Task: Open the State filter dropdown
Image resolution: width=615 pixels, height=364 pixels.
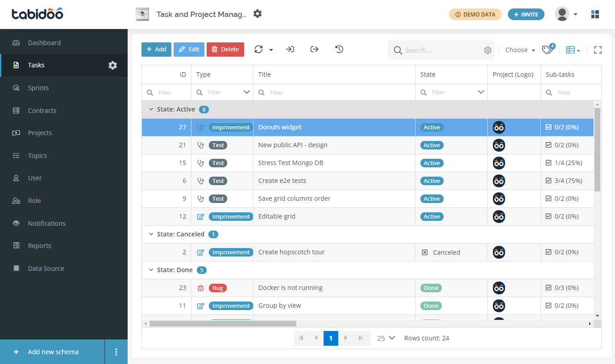Action: [x=481, y=92]
